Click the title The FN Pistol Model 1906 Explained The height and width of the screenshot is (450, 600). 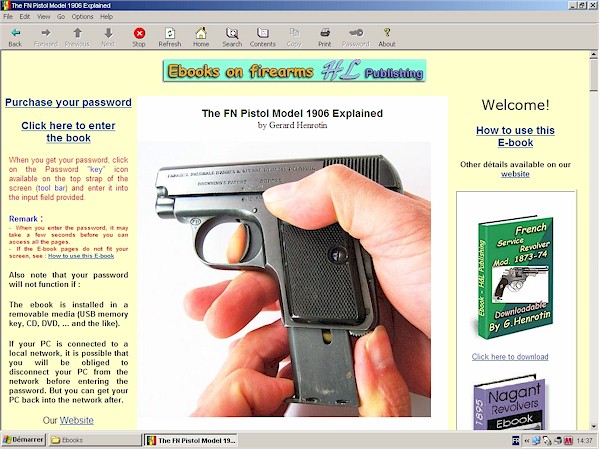(292, 113)
